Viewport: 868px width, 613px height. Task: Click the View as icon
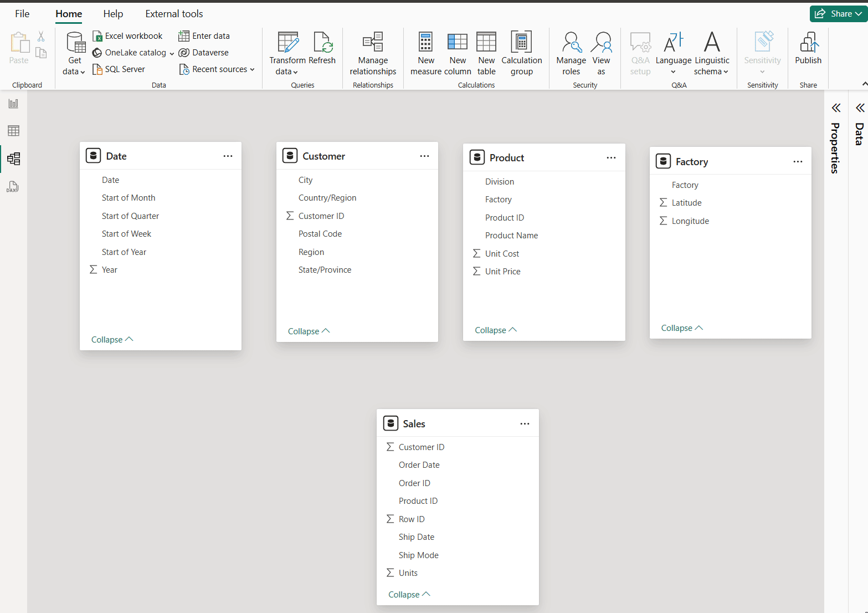tap(601, 42)
